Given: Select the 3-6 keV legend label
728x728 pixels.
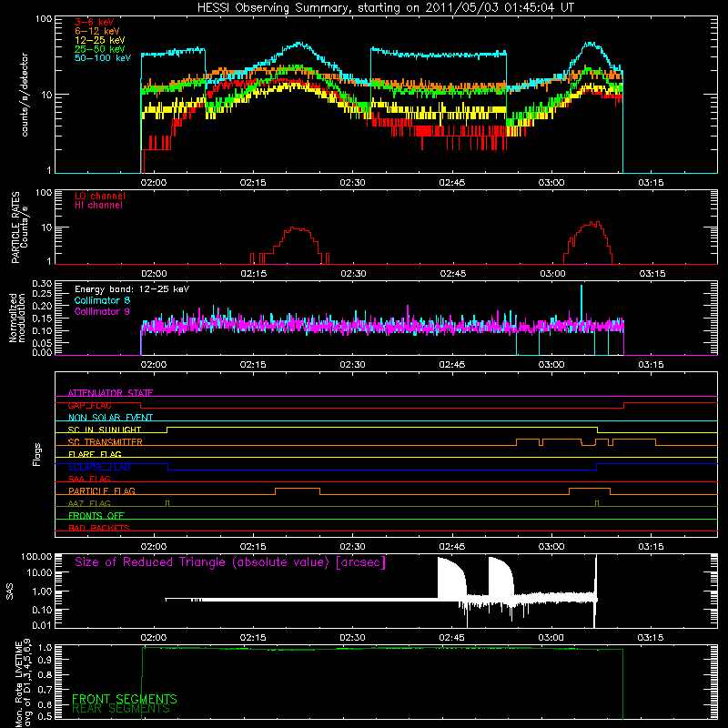Looking at the screenshot, I should 95,22.
